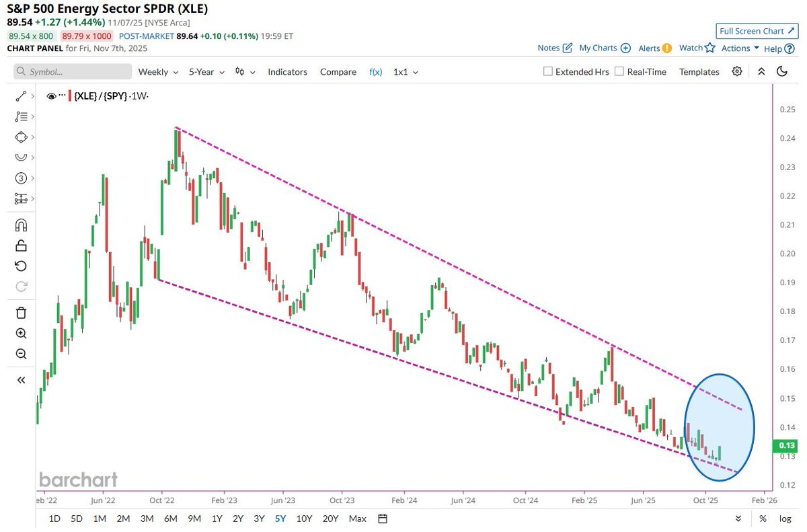Image resolution: width=807 pixels, height=532 pixels.
Task: Select the 20Y time range
Action: tap(330, 519)
